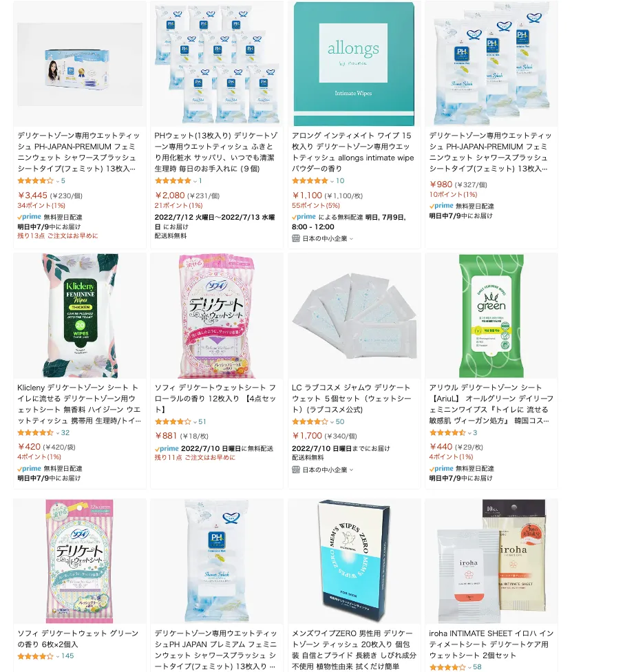Screen dimensions: 636x672
Task: Expand star rating dropdown for allongs wipes
Action: pos(332,181)
